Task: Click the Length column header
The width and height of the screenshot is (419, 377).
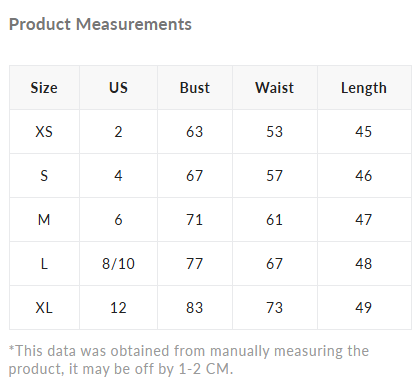Action: pyautogui.click(x=364, y=88)
